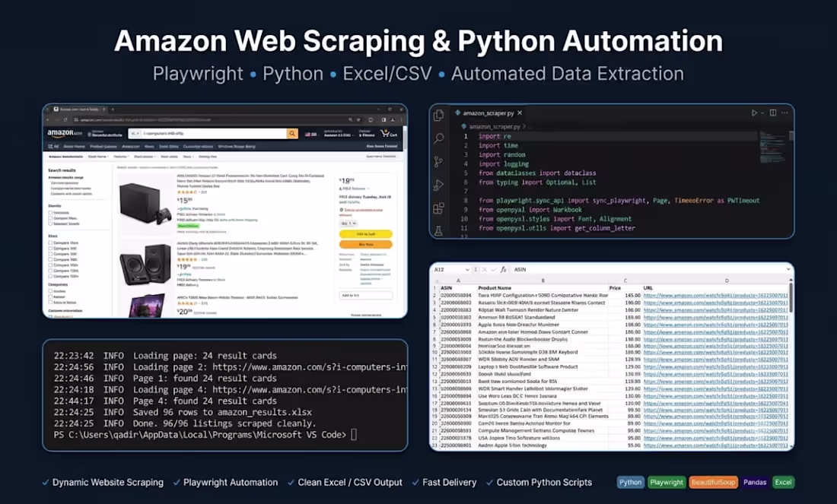Viewport: 837px width, 504px height.
Task: Click amazon_scraper.py in the editor breadcrumb
Action: (x=495, y=126)
